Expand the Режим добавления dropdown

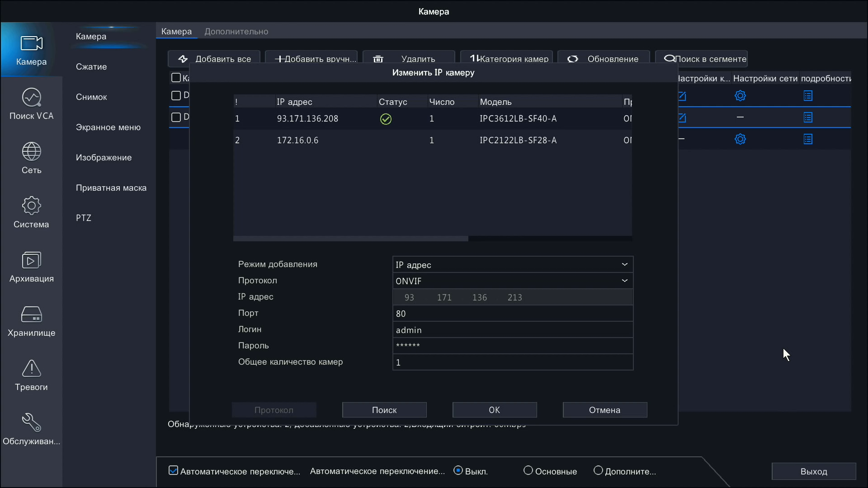tap(513, 264)
